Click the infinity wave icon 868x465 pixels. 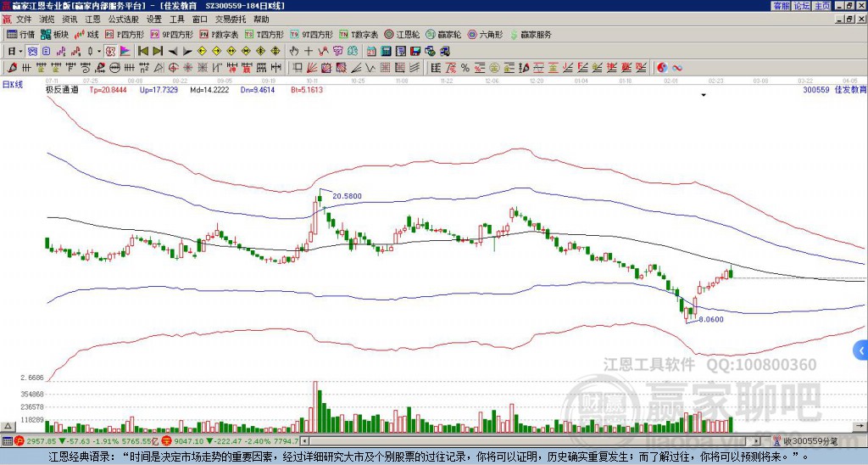677,68
